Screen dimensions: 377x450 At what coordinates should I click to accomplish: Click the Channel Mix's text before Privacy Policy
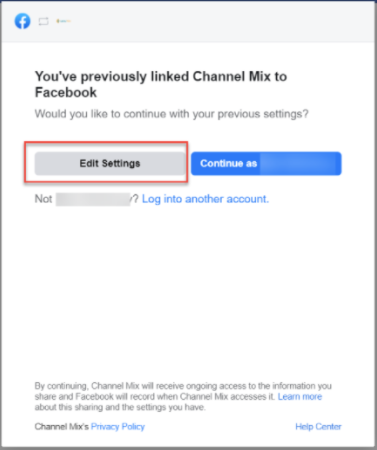(62, 427)
